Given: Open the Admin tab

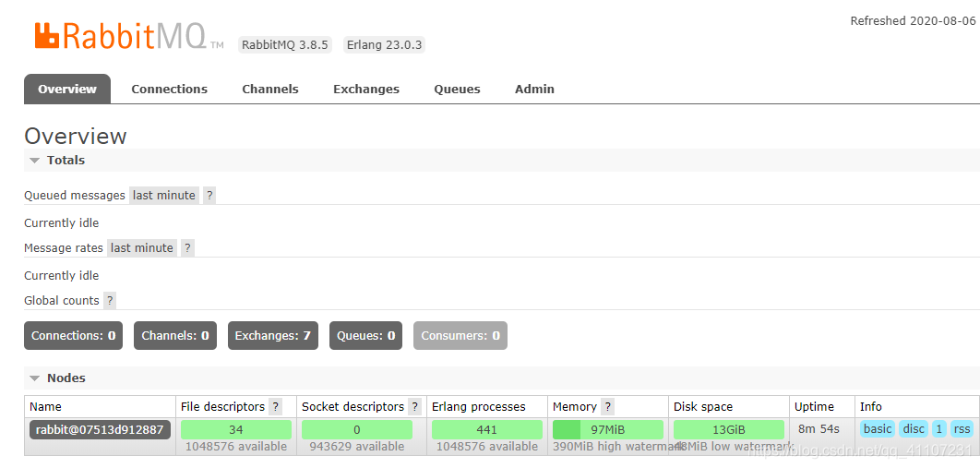Looking at the screenshot, I should [534, 89].
